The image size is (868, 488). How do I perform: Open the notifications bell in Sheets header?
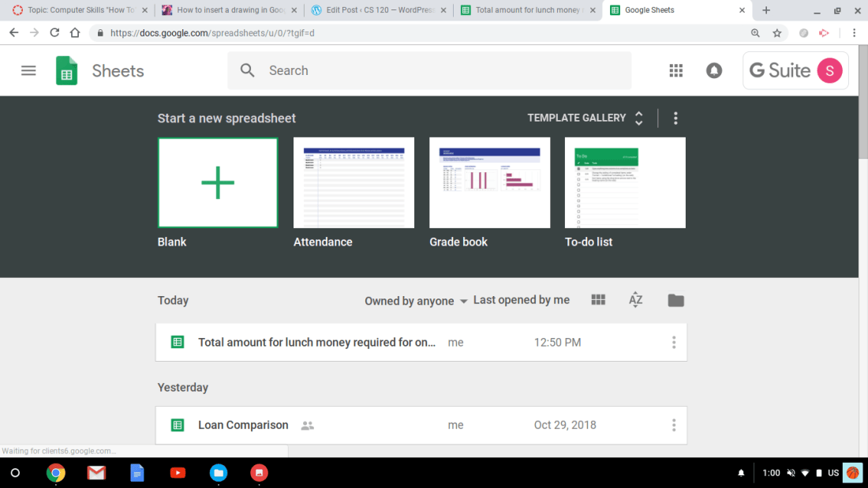pos(714,70)
